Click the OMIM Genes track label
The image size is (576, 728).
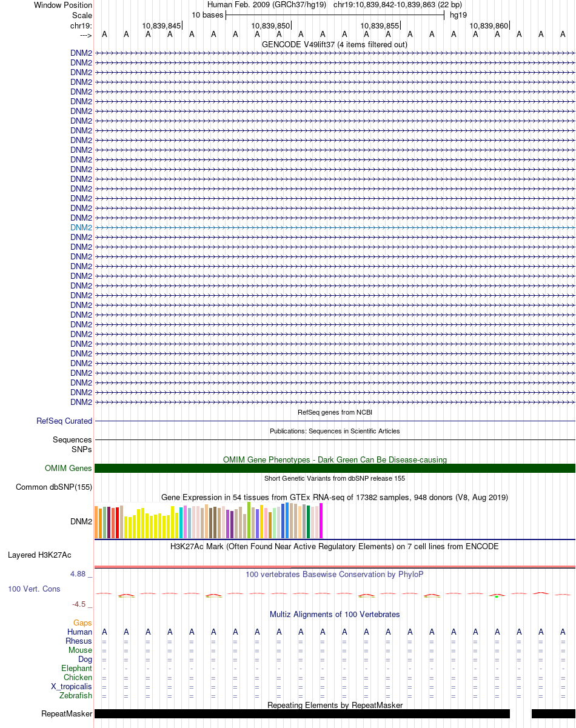(x=69, y=468)
